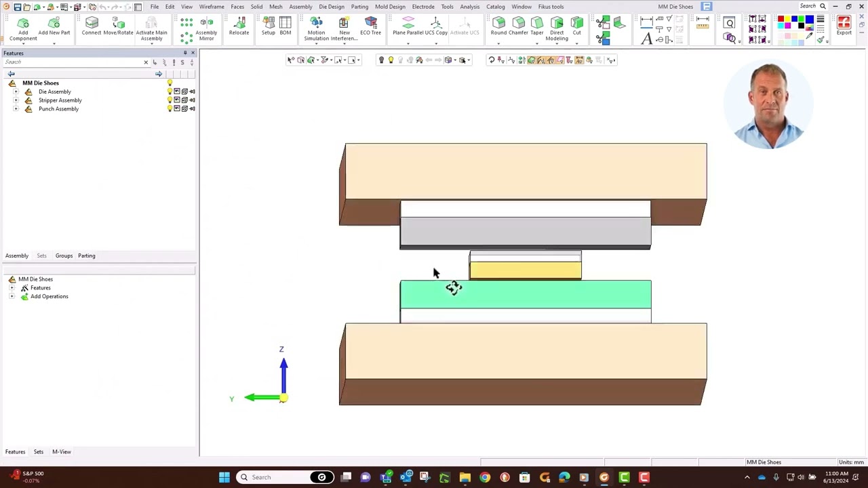Select the Connect tool
Image resolution: width=868 pixels, height=488 pixels.
click(92, 26)
